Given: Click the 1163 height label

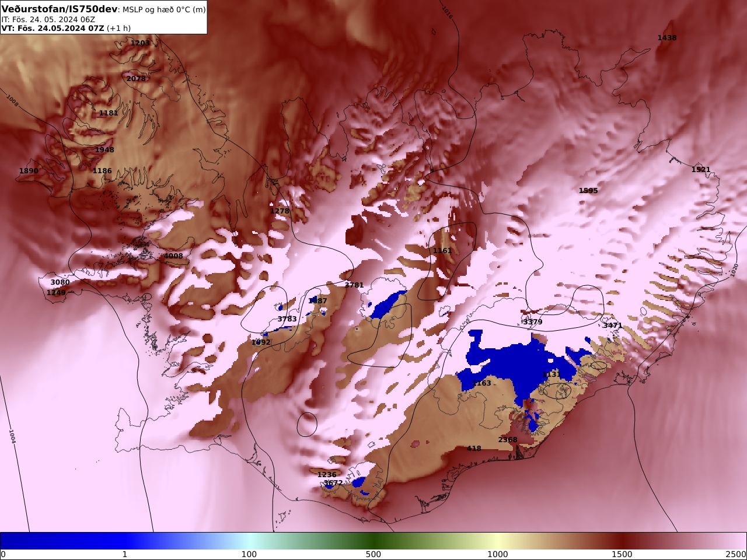Looking at the screenshot, I should click(x=481, y=383).
